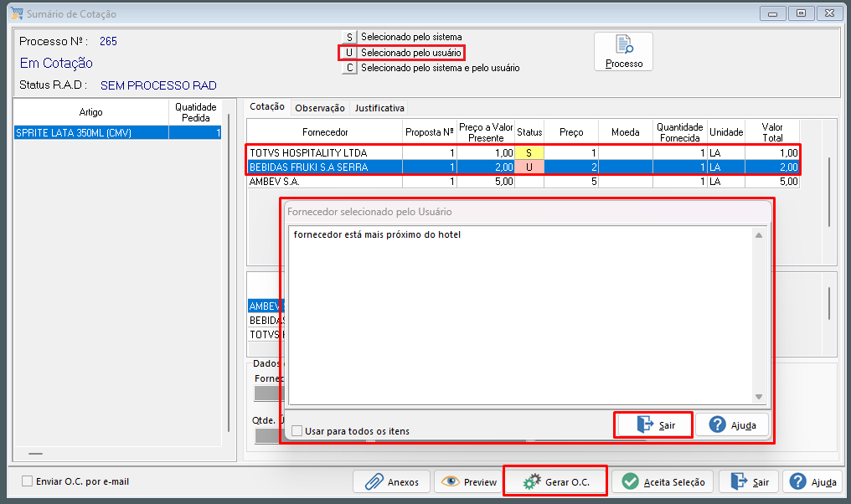Viewport: 851px width, 504px height.
Task: Click the Preço column header
Action: tap(571, 131)
